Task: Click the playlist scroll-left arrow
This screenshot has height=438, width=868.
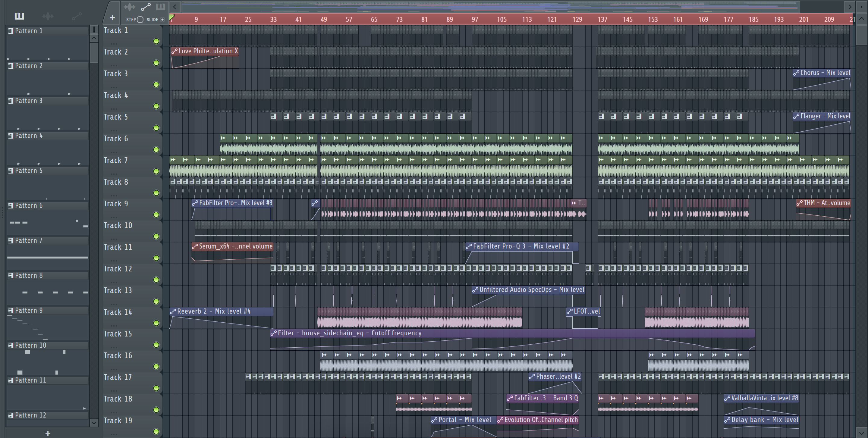Action: 175,6
